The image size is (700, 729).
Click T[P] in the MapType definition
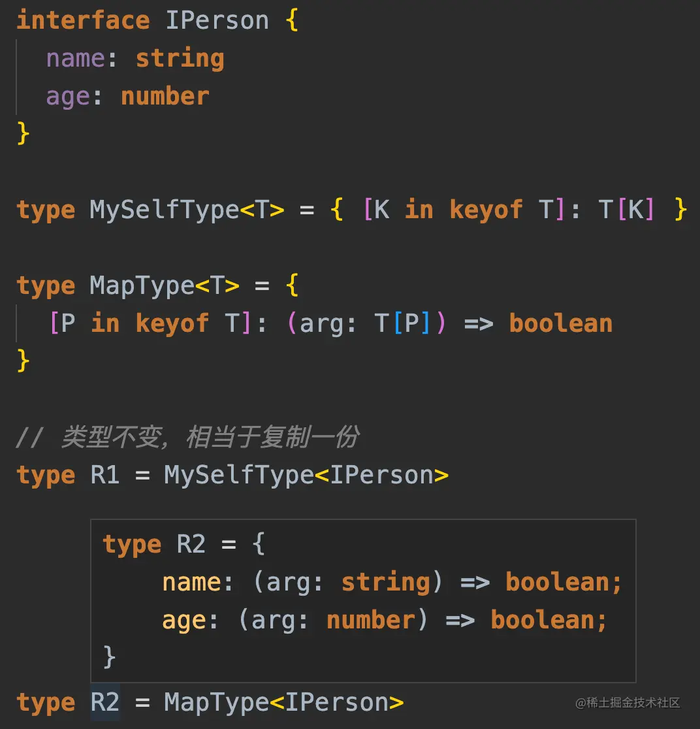[402, 323]
